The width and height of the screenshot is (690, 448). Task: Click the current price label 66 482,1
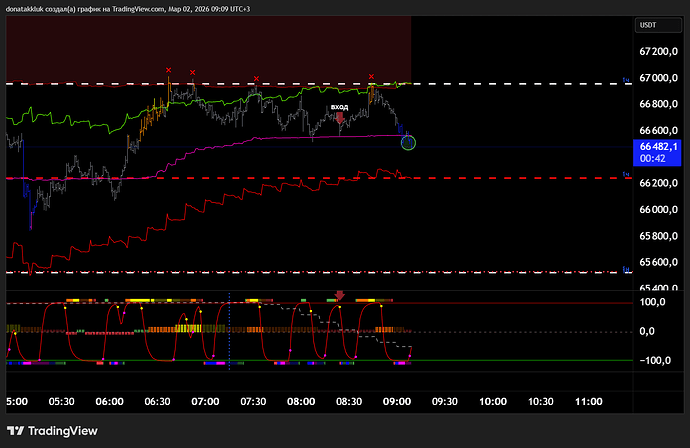[658, 146]
